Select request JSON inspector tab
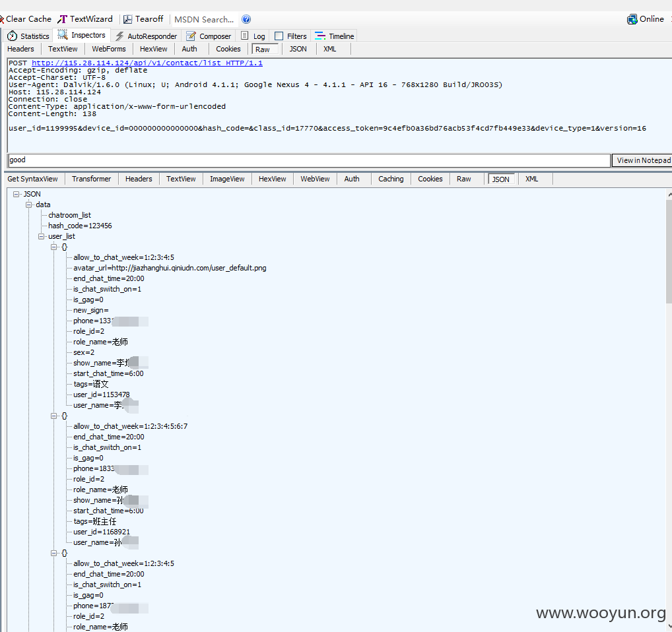 298,49
